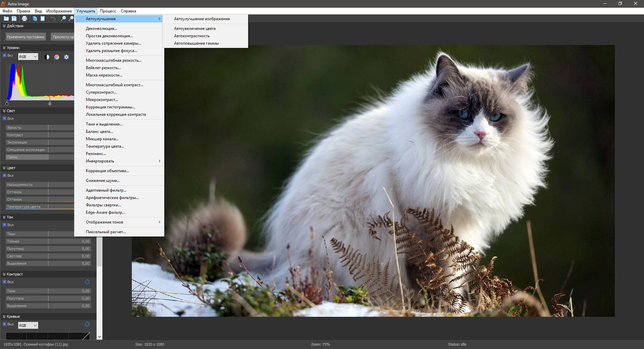Viewport: 644px width, 349px height.
Task: Collapse the 'Действия' panel
Action: pos(4,26)
